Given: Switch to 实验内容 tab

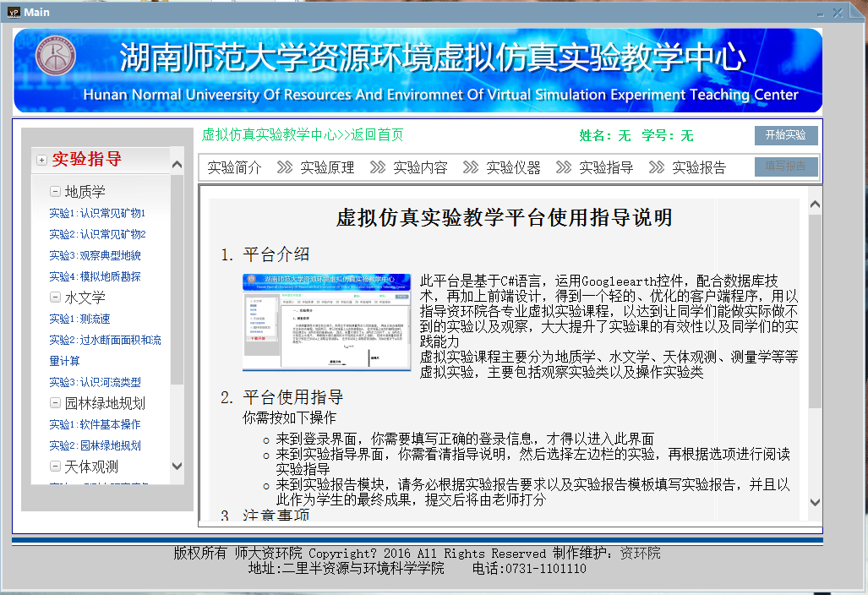Looking at the screenshot, I should (420, 167).
